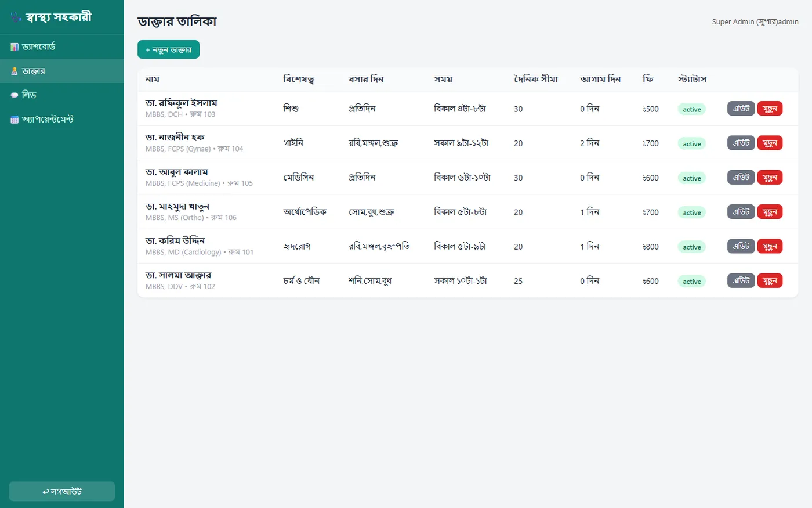Click the লগআউট button
The width and height of the screenshot is (812, 508).
(x=62, y=491)
